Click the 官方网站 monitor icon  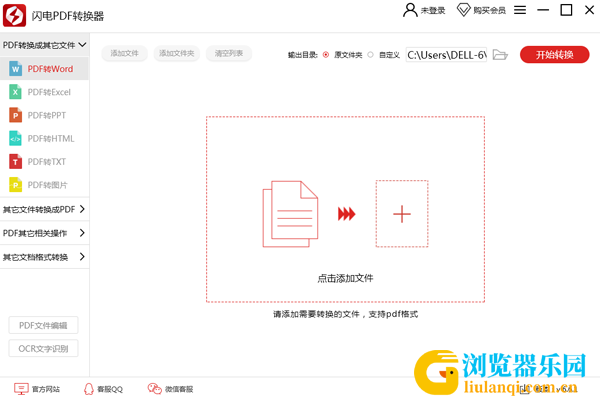coord(21,389)
